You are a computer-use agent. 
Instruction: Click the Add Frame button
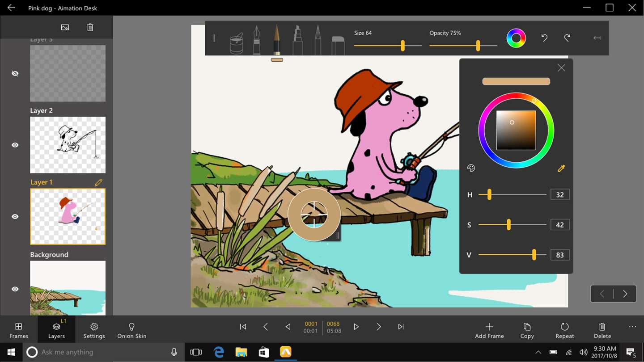point(489,330)
